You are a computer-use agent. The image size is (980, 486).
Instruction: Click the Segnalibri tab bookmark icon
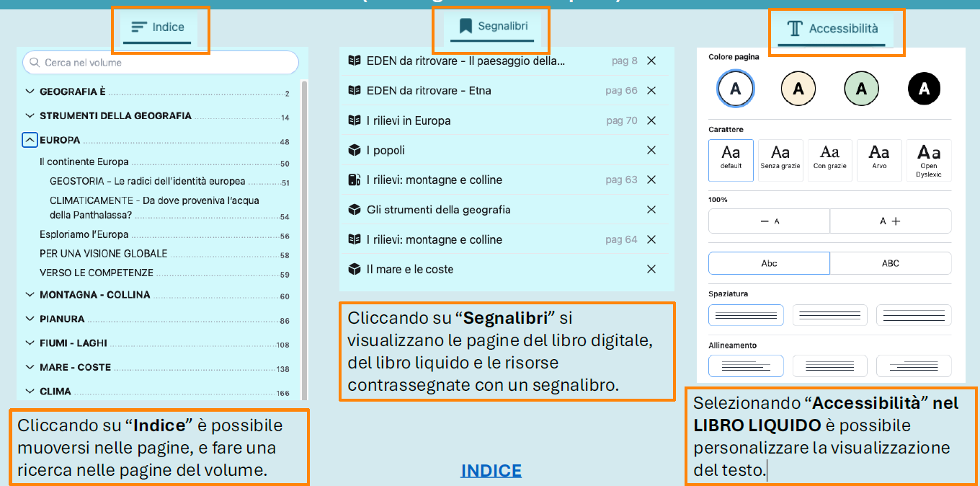tap(466, 27)
